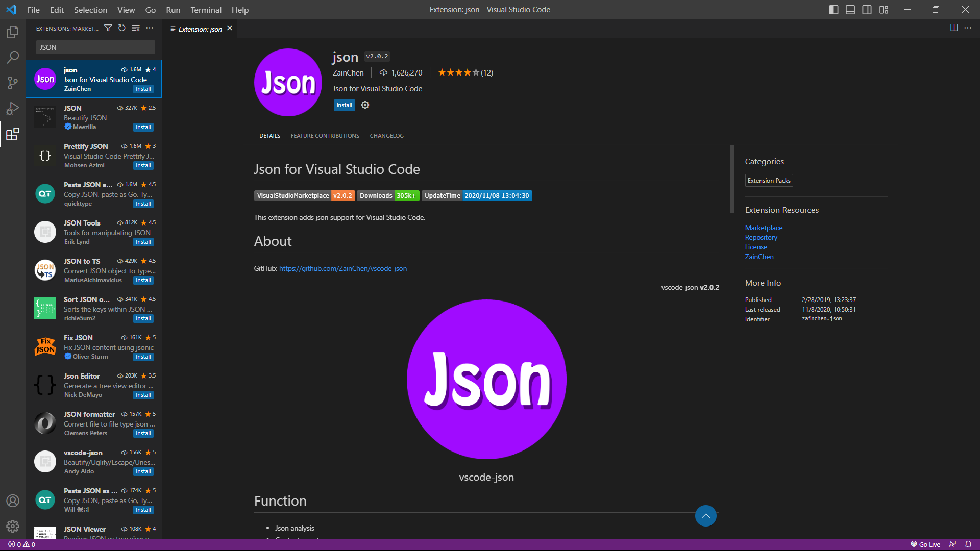Open the GitHub vscode-json link
The height and width of the screenshot is (551, 980).
343,268
